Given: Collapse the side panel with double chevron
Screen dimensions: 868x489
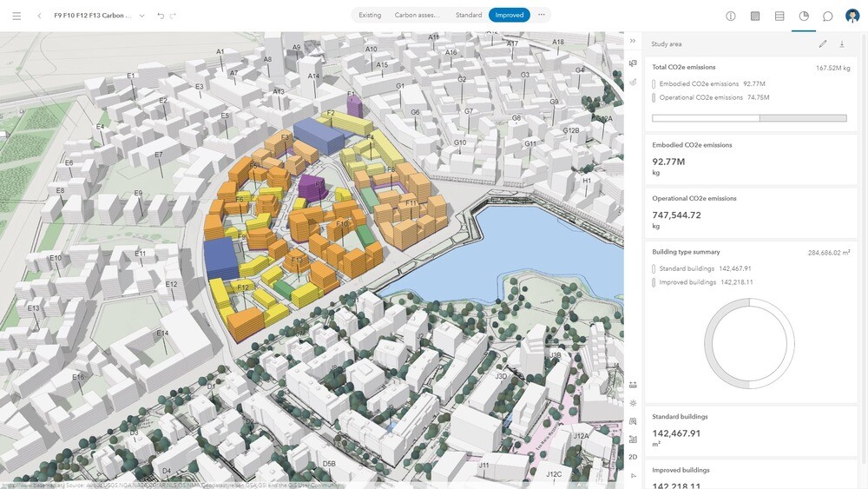Looking at the screenshot, I should 633,41.
